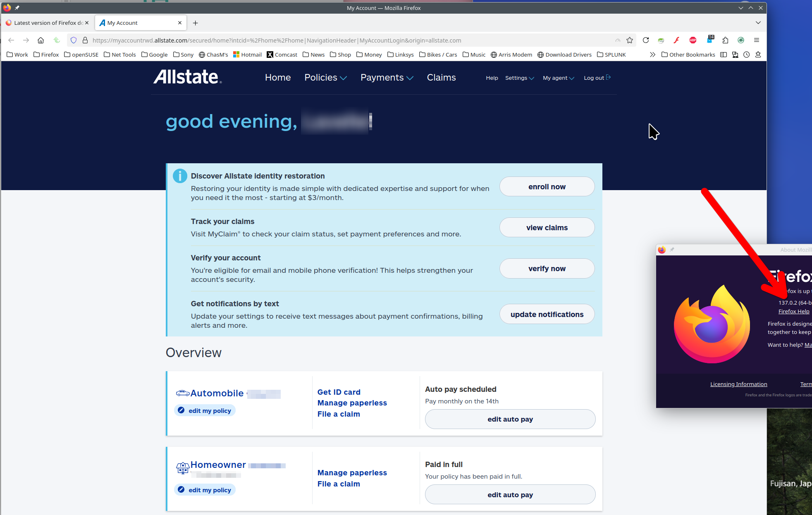Open the Homeowner policy heading link
Screen dimensions: 812x515
pos(218,465)
